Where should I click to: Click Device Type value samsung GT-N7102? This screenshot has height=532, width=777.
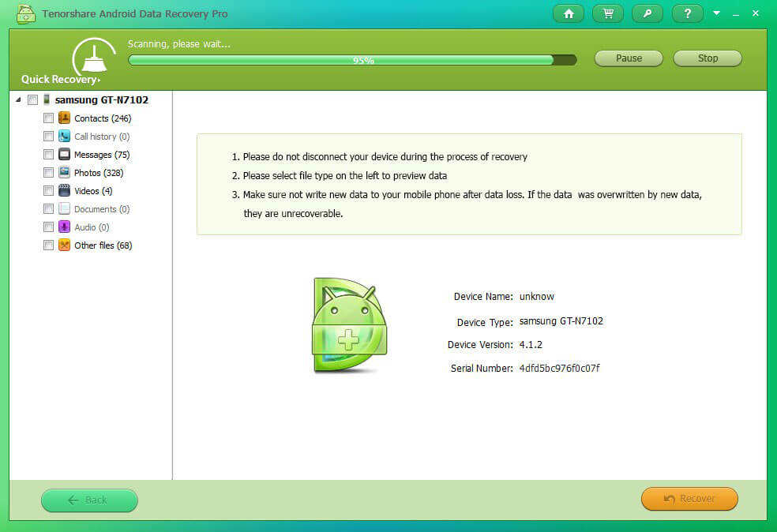[561, 321]
